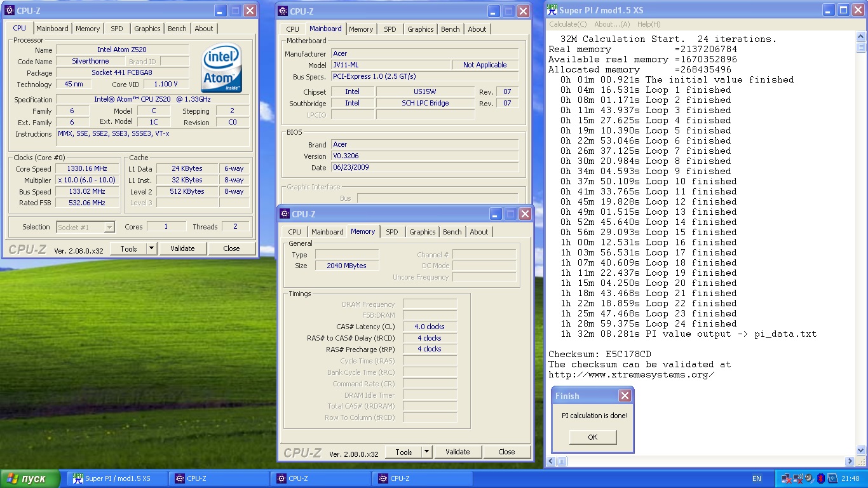Open Tools dropdown arrow in Memory window

pos(426,452)
